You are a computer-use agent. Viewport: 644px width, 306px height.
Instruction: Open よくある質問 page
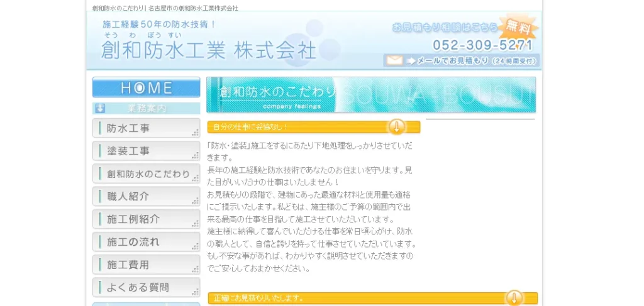tap(146, 287)
